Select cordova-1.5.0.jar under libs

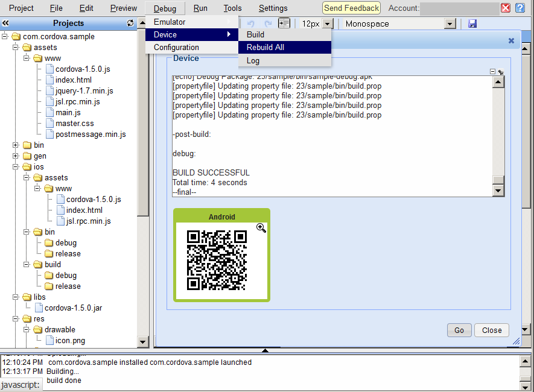(73, 308)
